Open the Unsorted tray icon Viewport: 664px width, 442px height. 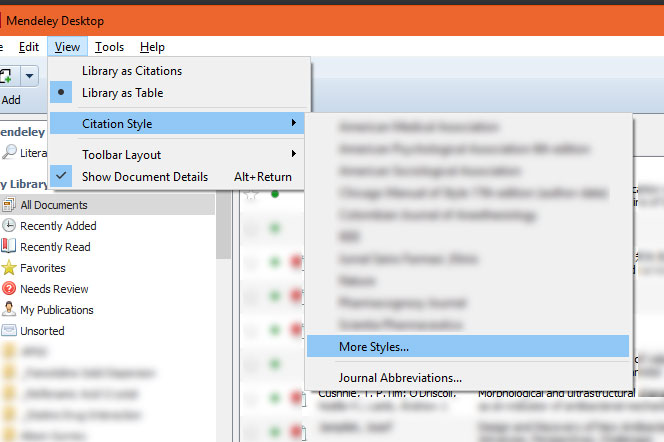click(x=9, y=331)
